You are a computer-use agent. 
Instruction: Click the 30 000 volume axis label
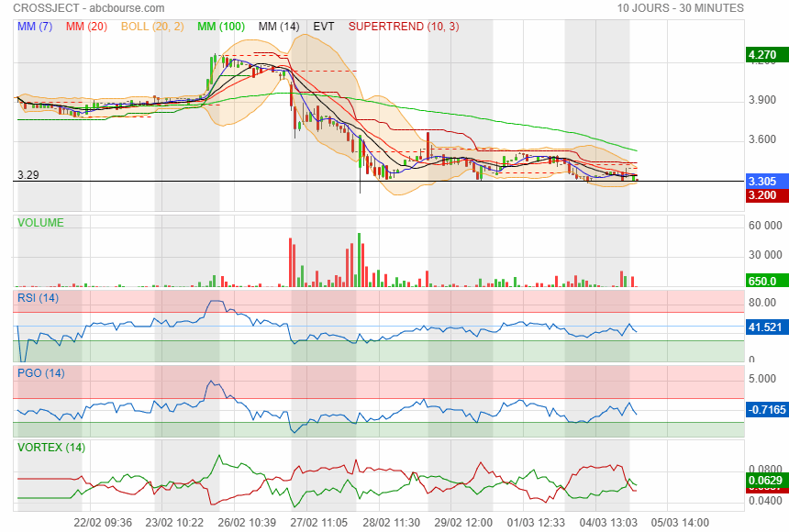pos(765,255)
